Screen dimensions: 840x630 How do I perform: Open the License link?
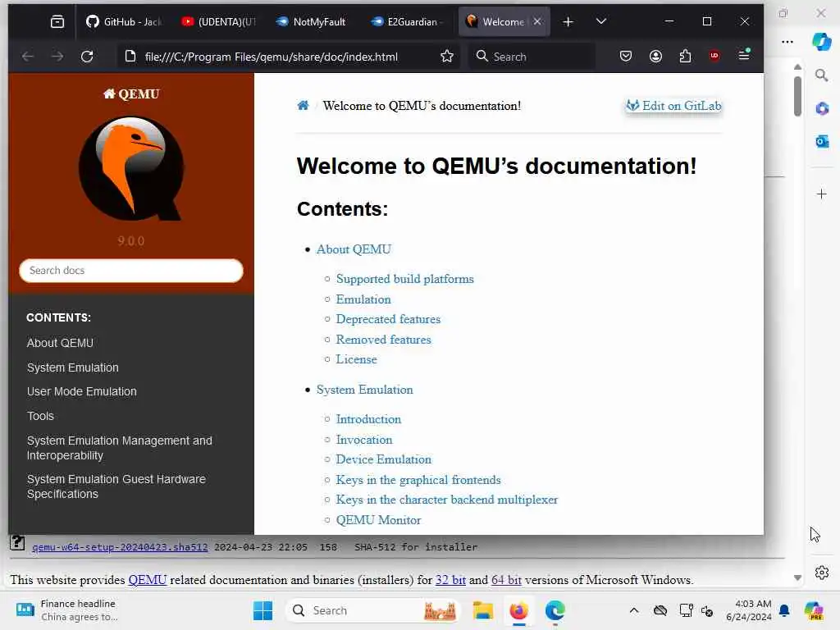coord(356,359)
